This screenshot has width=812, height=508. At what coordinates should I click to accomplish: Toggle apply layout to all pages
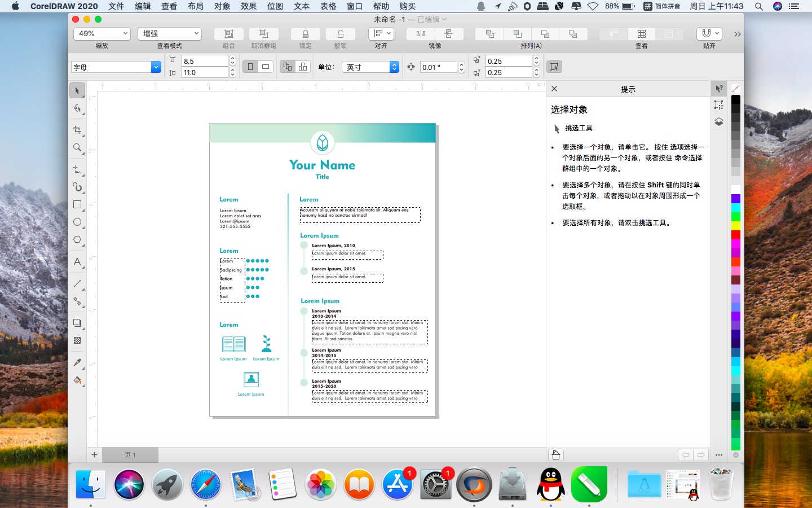(288, 67)
